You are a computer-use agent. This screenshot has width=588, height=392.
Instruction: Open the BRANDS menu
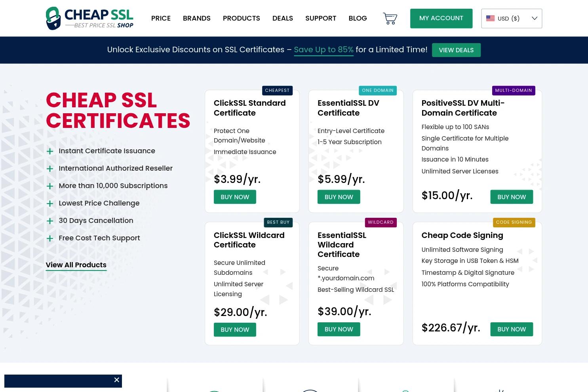(x=197, y=18)
